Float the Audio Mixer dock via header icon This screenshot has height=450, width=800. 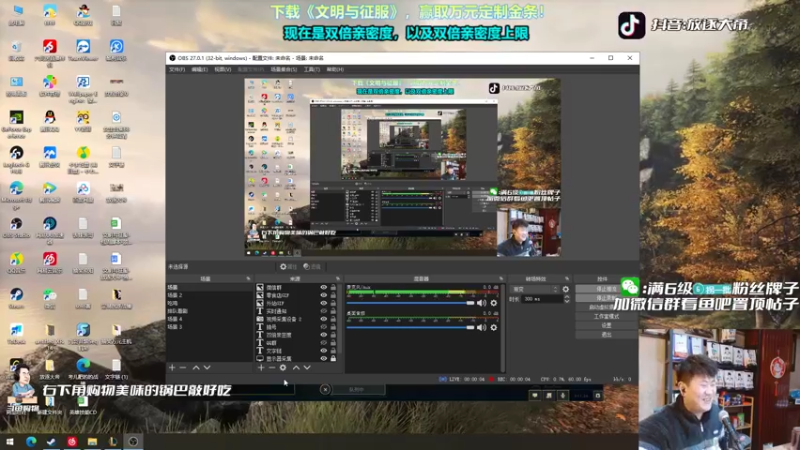tap(501, 279)
